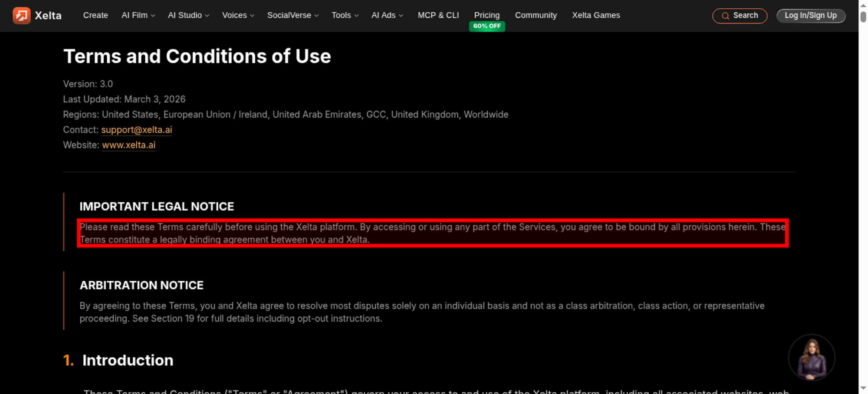Open the Search box
This screenshot has width=868, height=394.
click(740, 16)
